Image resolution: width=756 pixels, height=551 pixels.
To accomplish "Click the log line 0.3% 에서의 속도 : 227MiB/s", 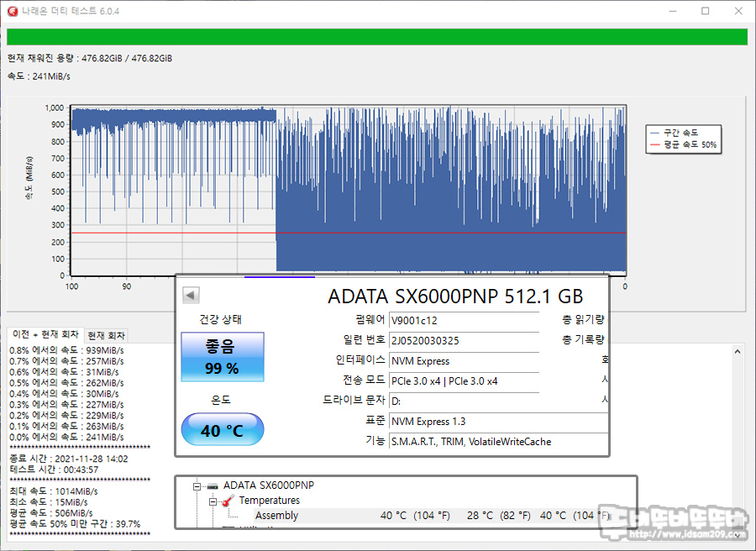I will 66,405.
